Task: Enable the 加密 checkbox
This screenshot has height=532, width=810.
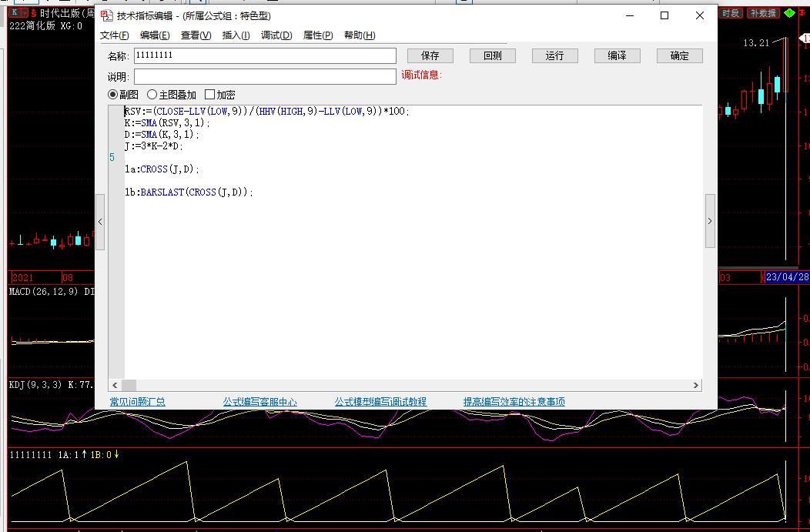Action: 209,95
